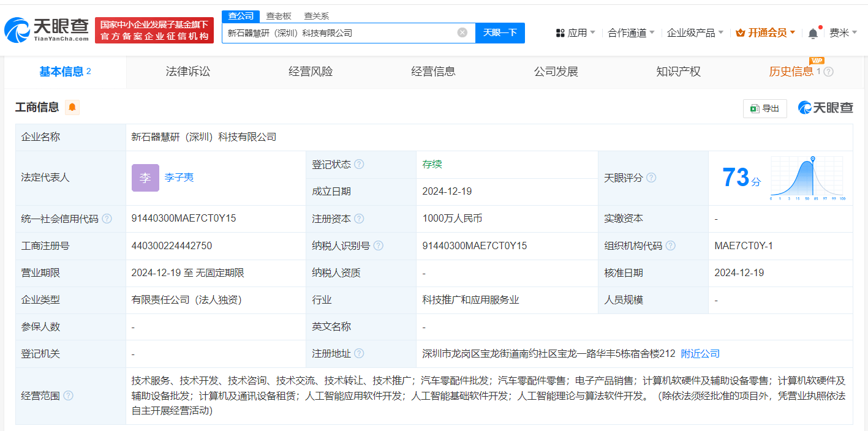Switch to the 查关系 search tab
Screen dimensions: 868x431
click(x=317, y=16)
